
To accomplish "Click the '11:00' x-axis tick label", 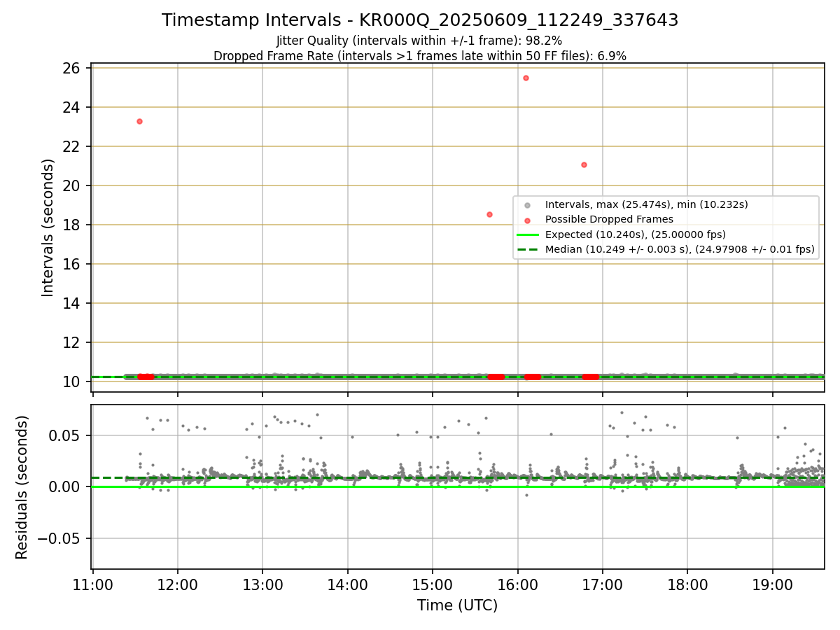I will point(92,585).
